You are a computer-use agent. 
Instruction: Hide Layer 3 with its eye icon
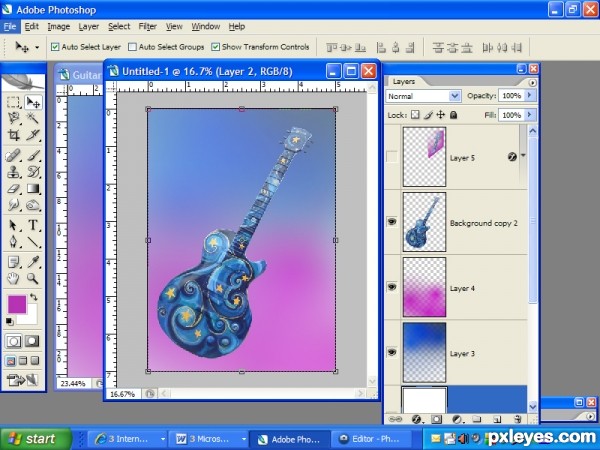(392, 352)
